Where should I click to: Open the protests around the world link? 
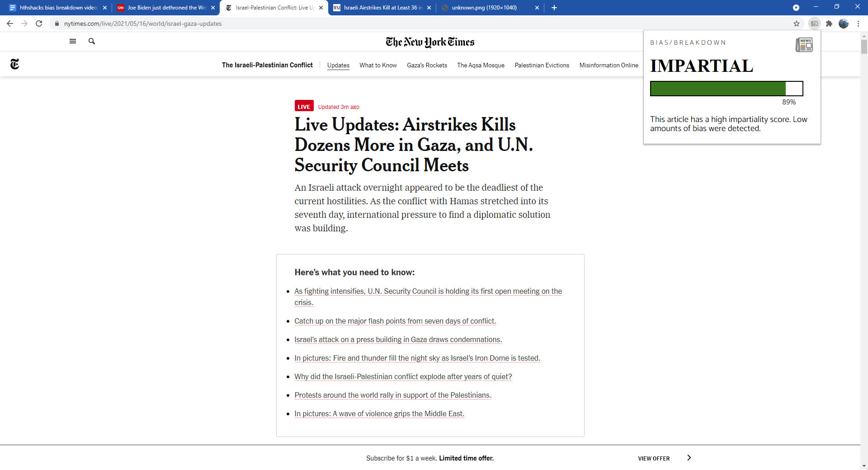click(393, 395)
